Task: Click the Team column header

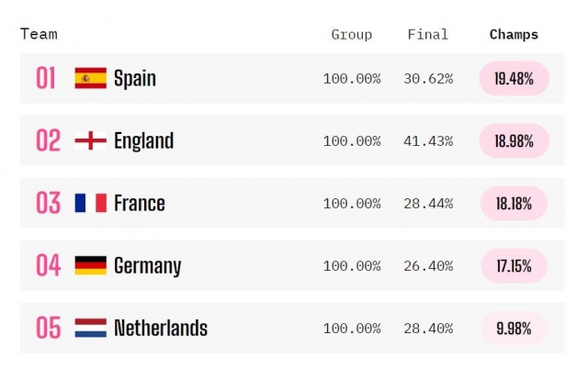Action: [x=39, y=34]
